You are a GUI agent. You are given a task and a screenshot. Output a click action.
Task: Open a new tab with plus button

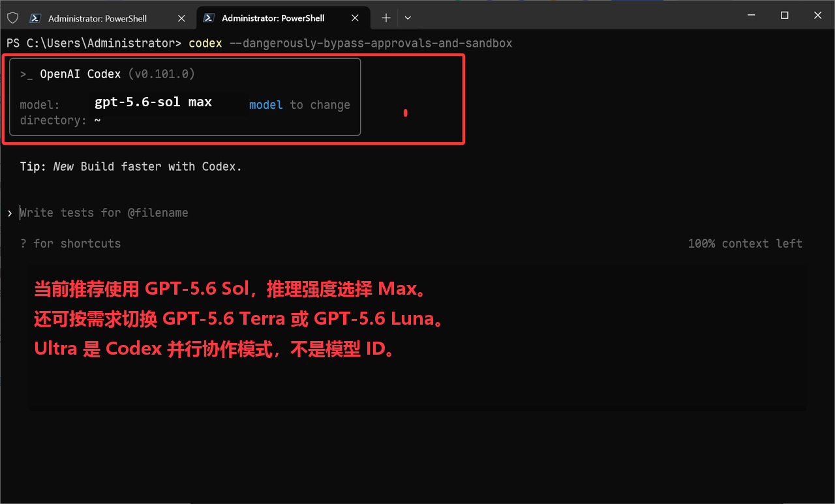coord(386,18)
